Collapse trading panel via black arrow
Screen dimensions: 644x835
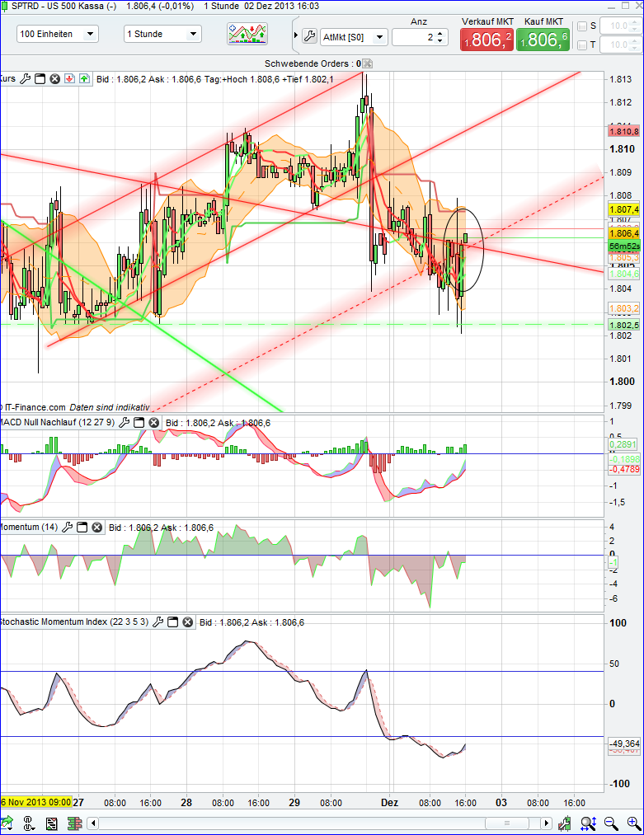click(x=296, y=36)
